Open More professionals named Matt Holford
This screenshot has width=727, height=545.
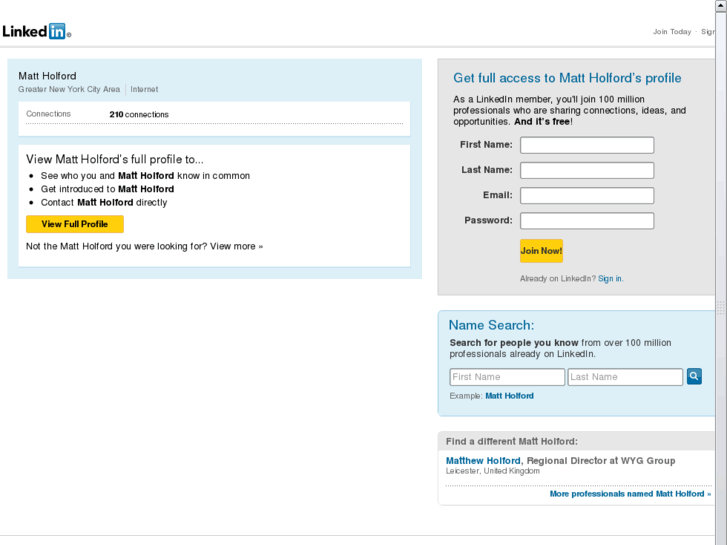[x=630, y=494]
